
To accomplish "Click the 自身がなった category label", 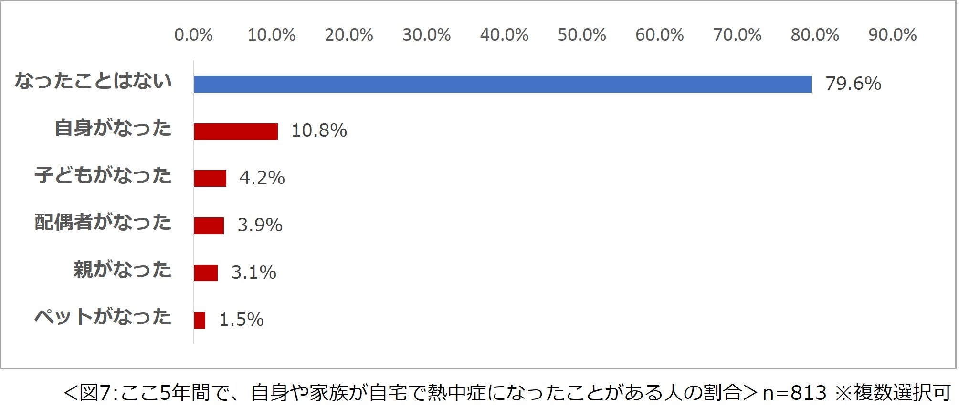I will [x=113, y=128].
